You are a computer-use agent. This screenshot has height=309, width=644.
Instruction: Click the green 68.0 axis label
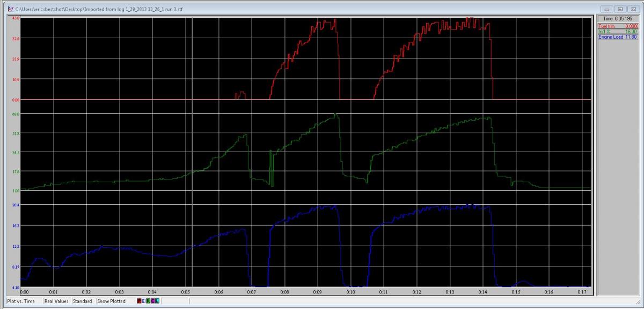click(16, 114)
